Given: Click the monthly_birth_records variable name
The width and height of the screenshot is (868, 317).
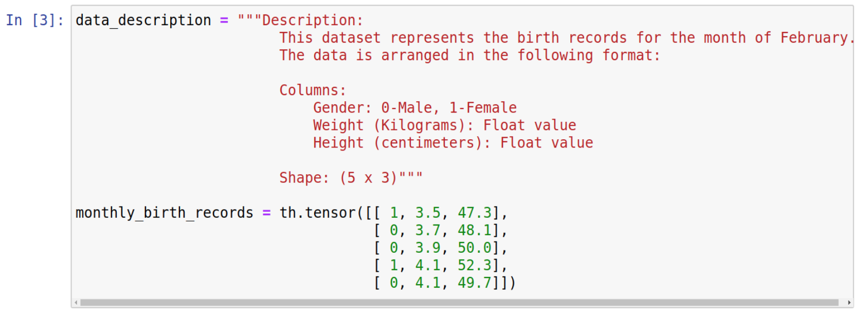Looking at the screenshot, I should click(x=165, y=213).
